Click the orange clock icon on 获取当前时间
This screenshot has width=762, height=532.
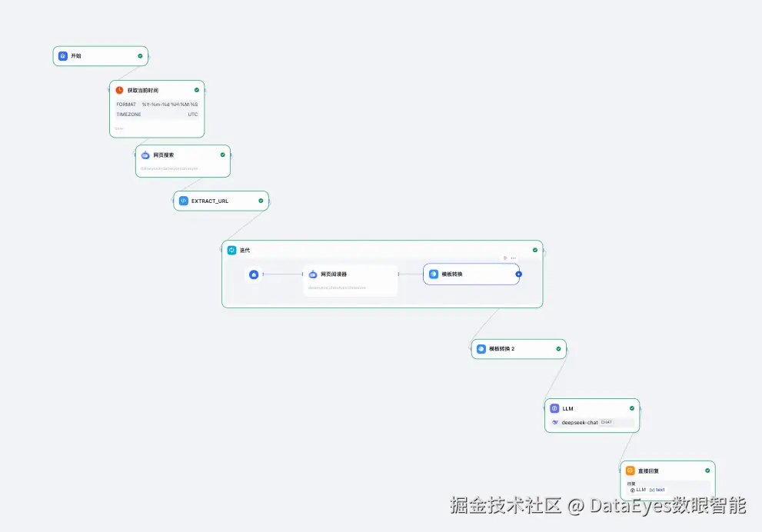118,89
